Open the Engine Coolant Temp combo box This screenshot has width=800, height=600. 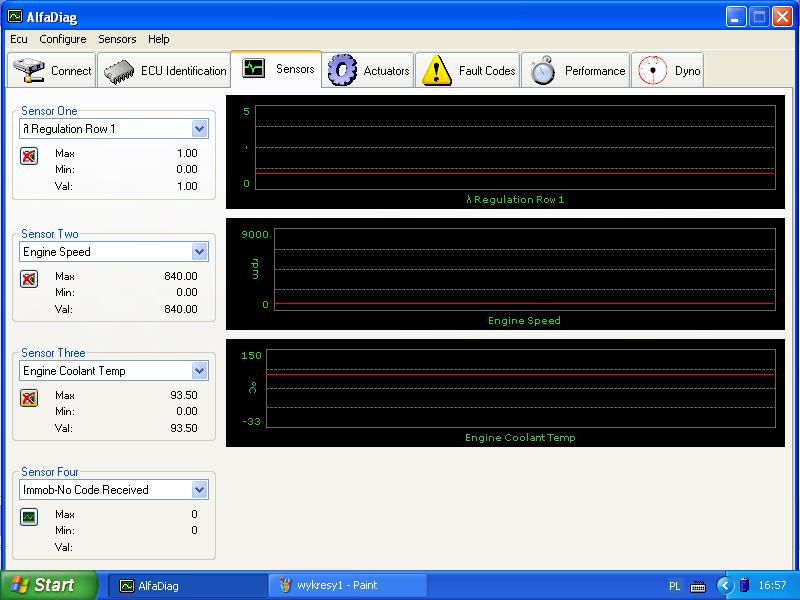coord(114,371)
